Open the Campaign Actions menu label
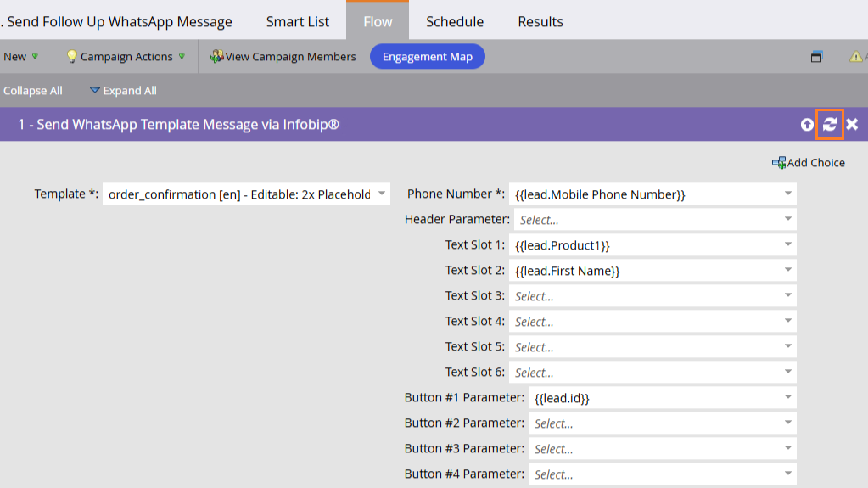The image size is (868, 488). pyautogui.click(x=126, y=57)
